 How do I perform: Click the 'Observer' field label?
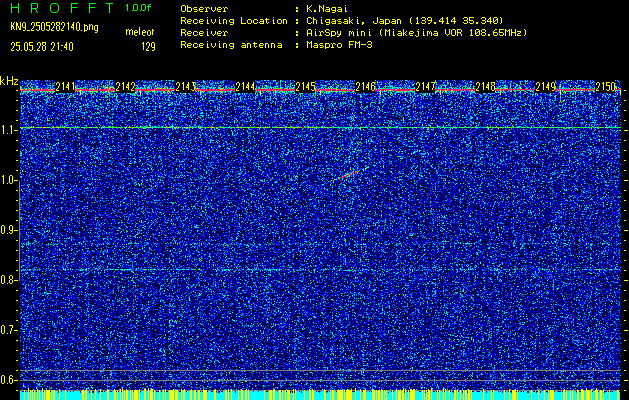pyautogui.click(x=204, y=9)
